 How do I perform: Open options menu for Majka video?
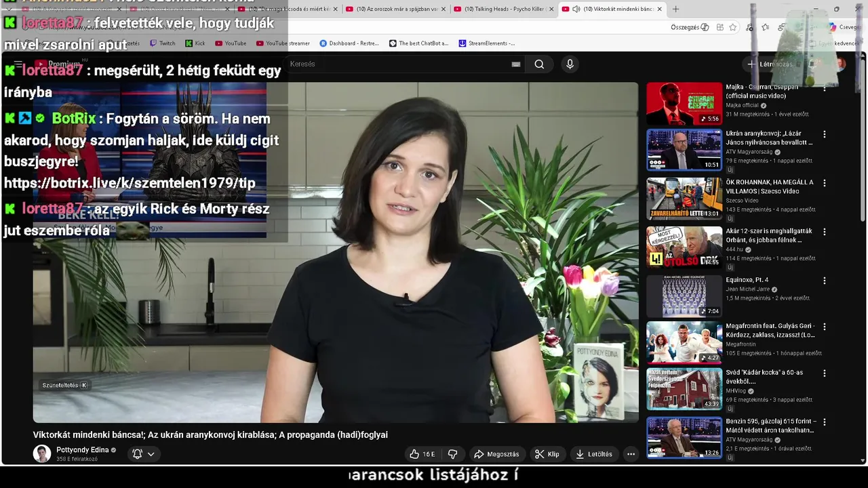[825, 88]
